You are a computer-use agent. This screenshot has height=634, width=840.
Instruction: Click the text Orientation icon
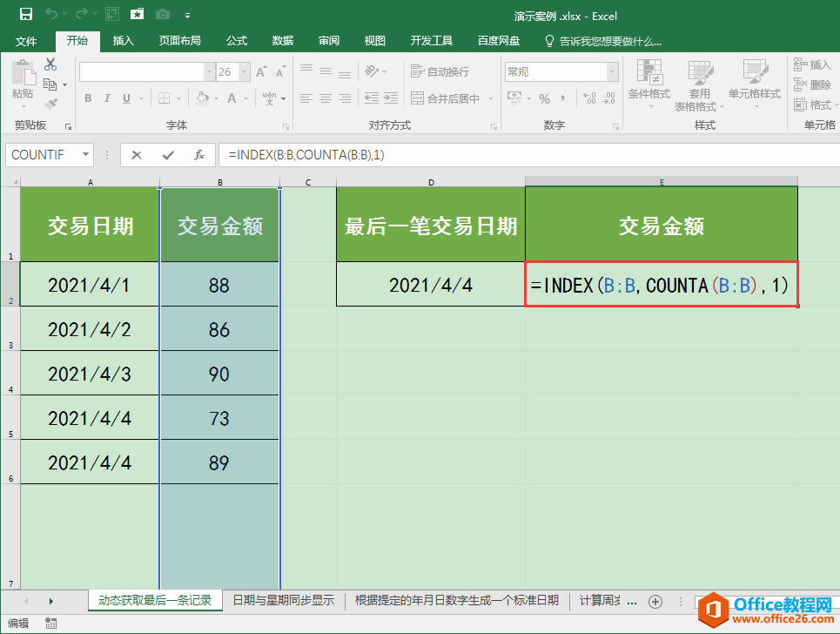371,71
